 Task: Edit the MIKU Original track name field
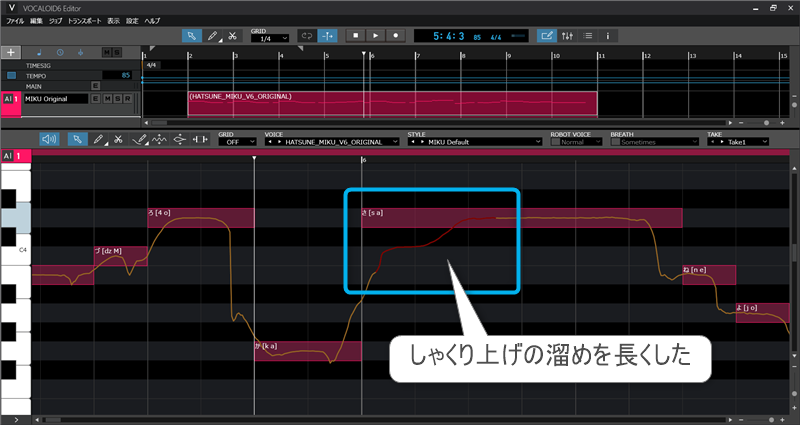tap(56, 98)
